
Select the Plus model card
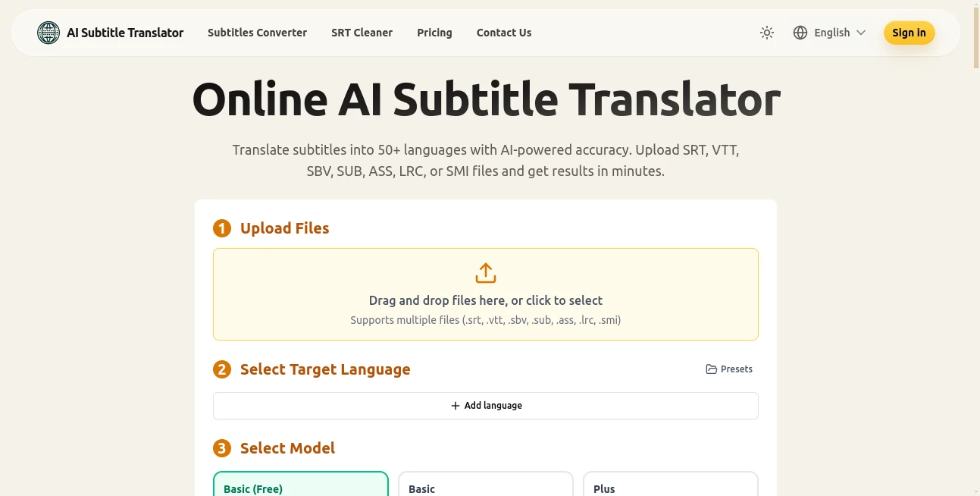click(x=671, y=484)
